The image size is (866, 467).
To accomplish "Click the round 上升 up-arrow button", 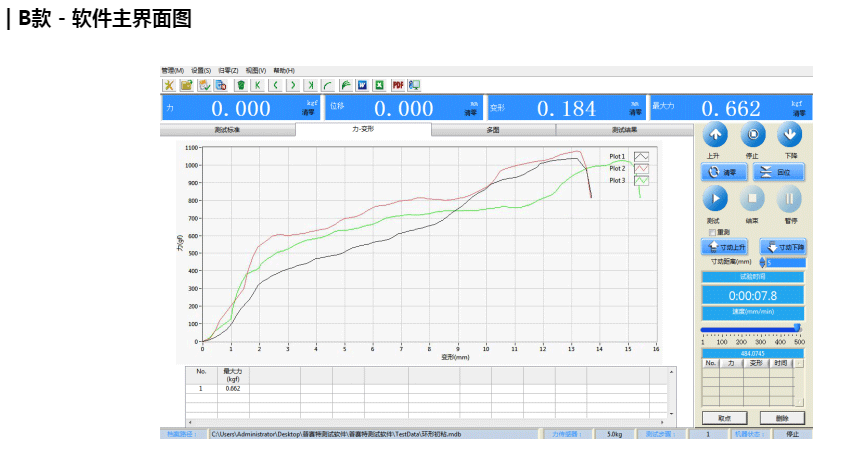I will 715,136.
